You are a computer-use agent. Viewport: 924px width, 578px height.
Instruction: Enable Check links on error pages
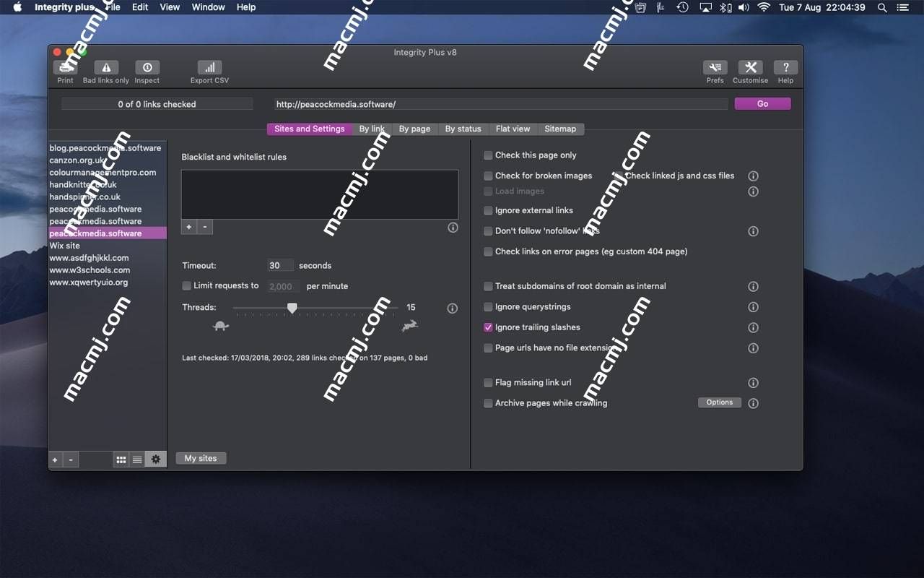(489, 251)
